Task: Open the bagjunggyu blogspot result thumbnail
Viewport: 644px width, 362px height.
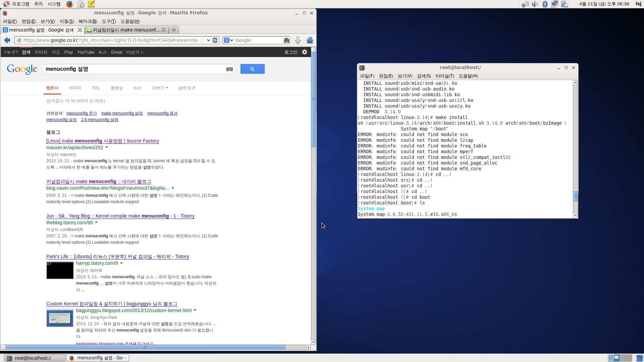Action: (60, 318)
